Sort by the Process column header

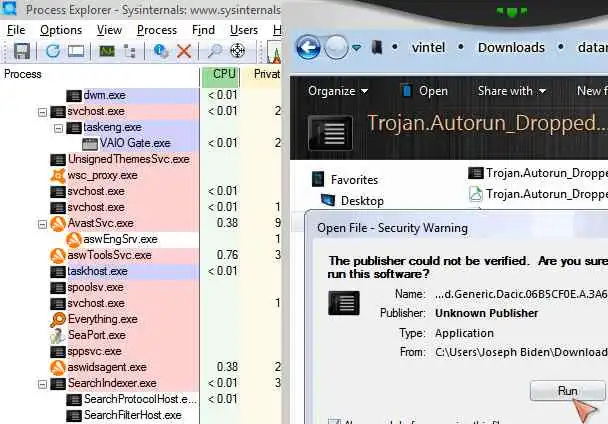pos(100,74)
